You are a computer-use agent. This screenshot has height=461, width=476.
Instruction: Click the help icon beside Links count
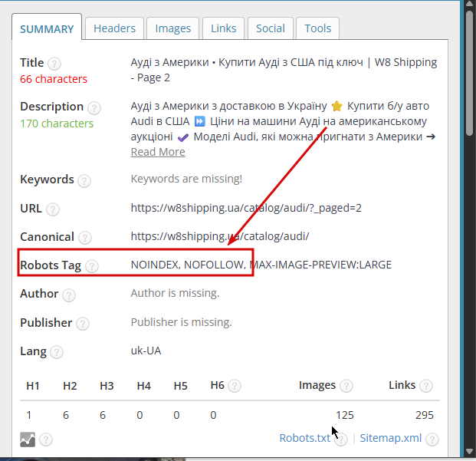(x=426, y=387)
